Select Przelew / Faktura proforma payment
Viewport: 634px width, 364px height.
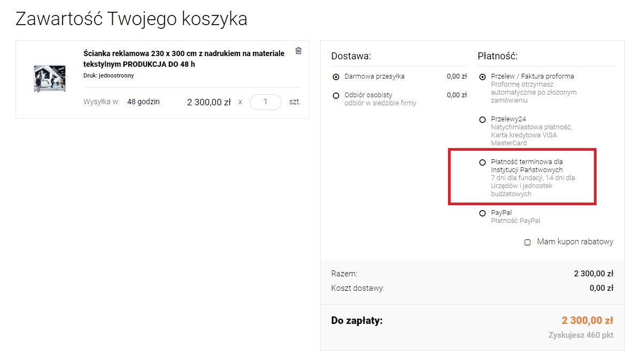[x=483, y=75]
